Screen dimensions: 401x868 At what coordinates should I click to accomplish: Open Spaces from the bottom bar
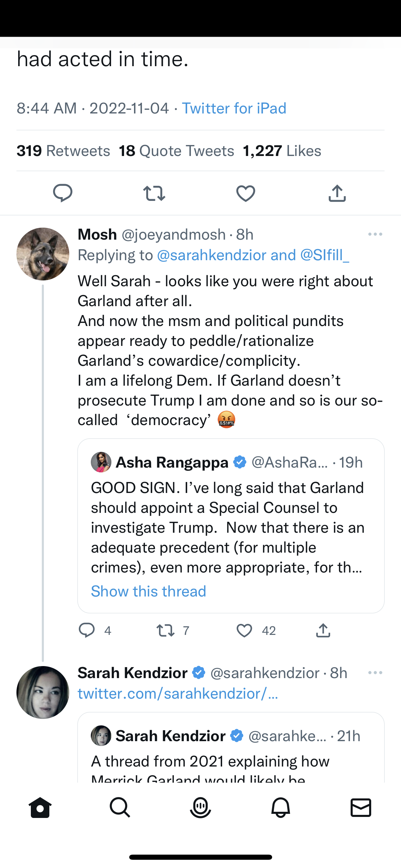point(200,808)
